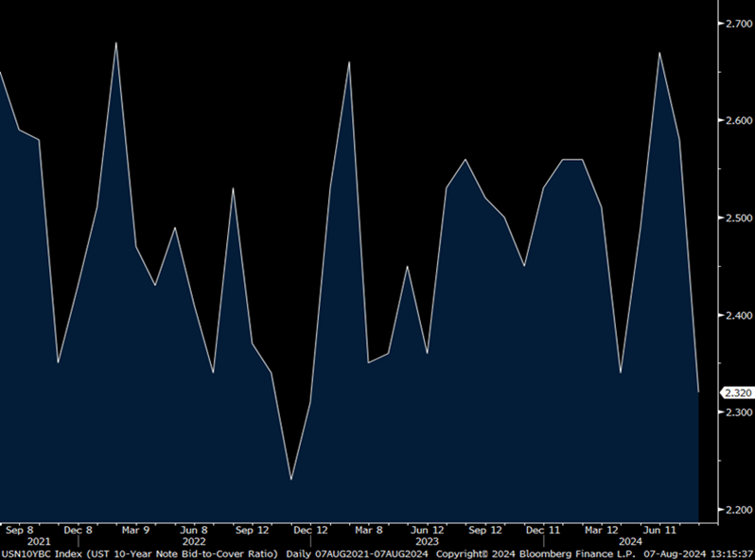Select the Jun 12 date tick
Screen dimensions: 755x560
426,530
